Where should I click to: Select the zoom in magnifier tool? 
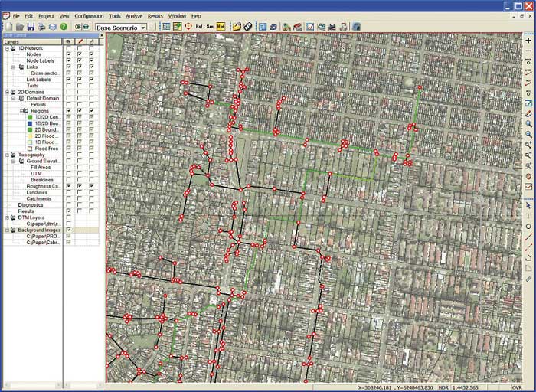[528, 124]
